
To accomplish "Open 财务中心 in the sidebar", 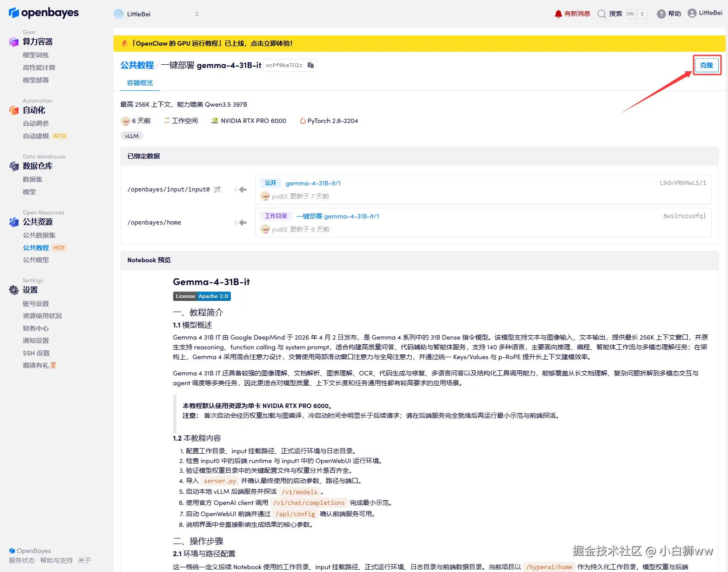I will pos(36,328).
